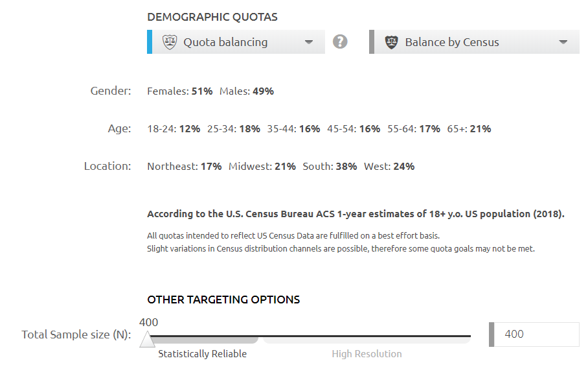The width and height of the screenshot is (588, 365).
Task: Click the Males 49% quota value
Action: tap(247, 91)
